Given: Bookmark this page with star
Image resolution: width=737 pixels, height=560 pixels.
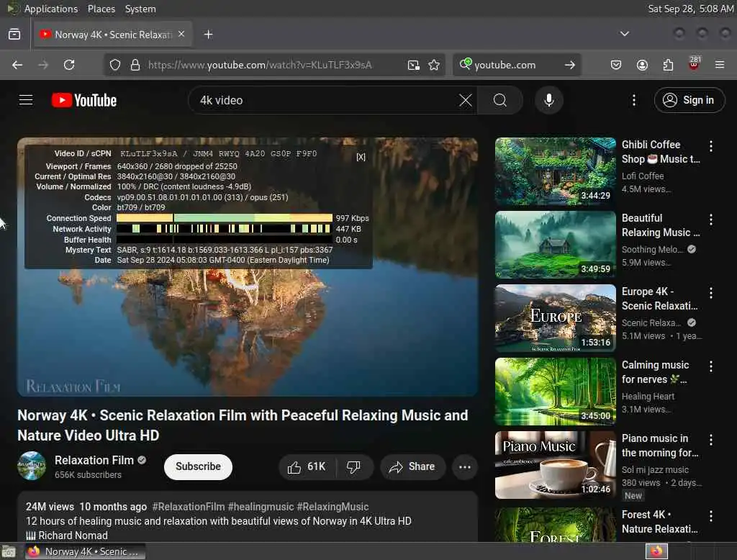Looking at the screenshot, I should tap(434, 65).
